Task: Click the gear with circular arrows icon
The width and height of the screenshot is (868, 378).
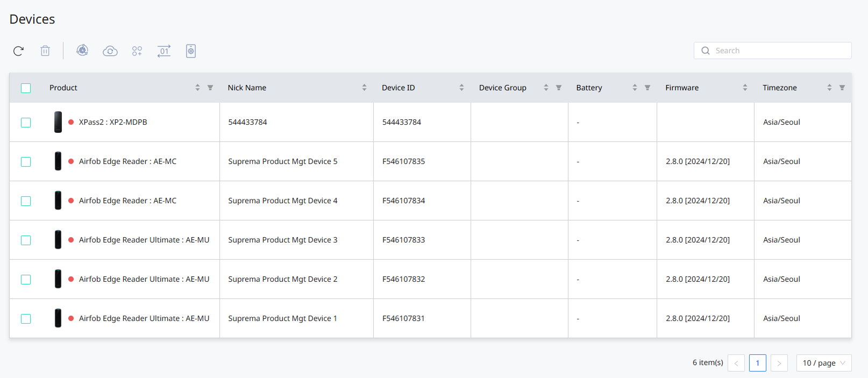Action: click(x=82, y=51)
